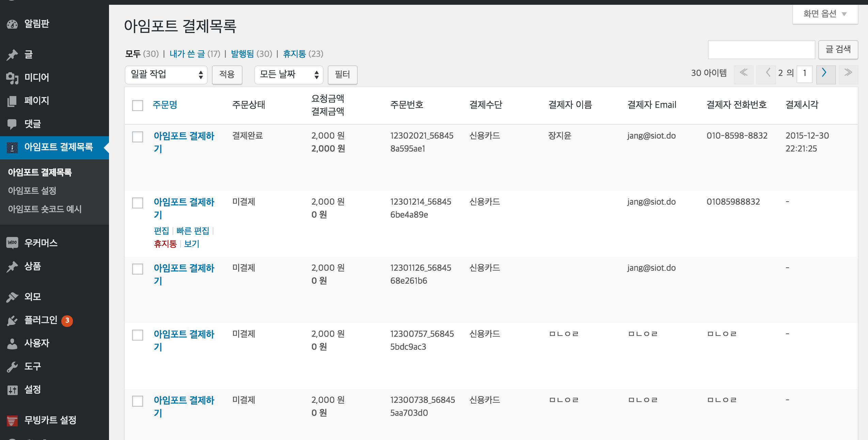
Task: Click 보기 view row action link
Action: click(191, 244)
